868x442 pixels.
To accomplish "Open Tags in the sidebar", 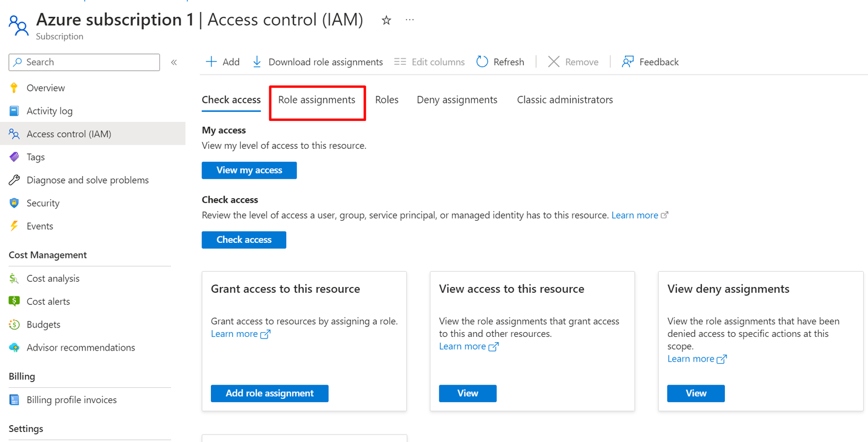I will point(35,157).
